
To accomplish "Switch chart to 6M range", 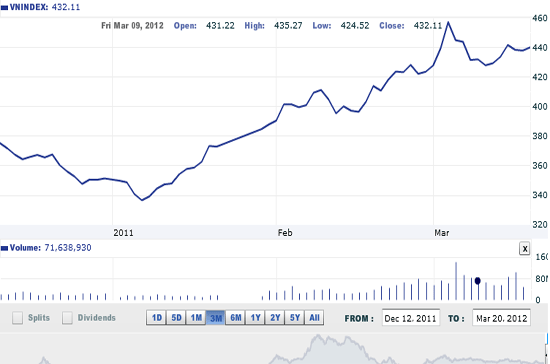I will 235,318.
